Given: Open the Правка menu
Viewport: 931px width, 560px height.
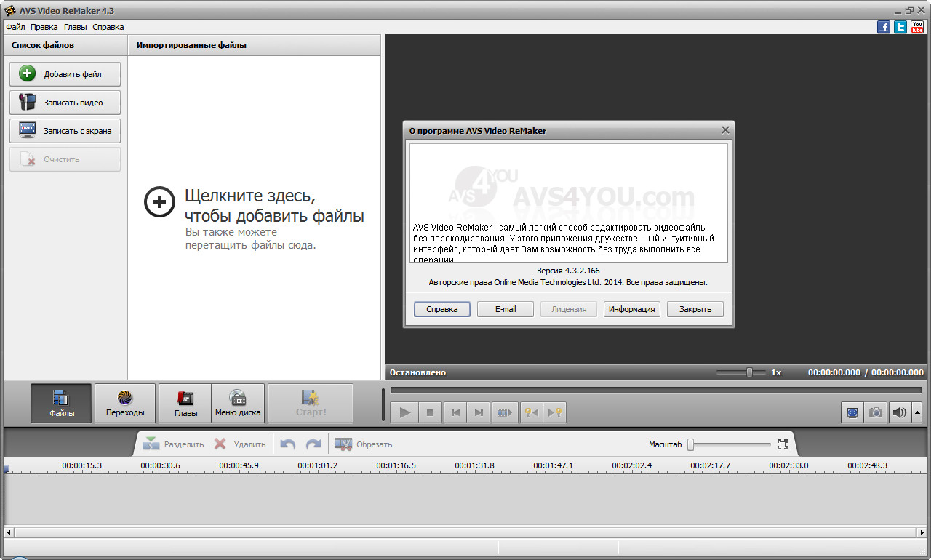Looking at the screenshot, I should 44,27.
